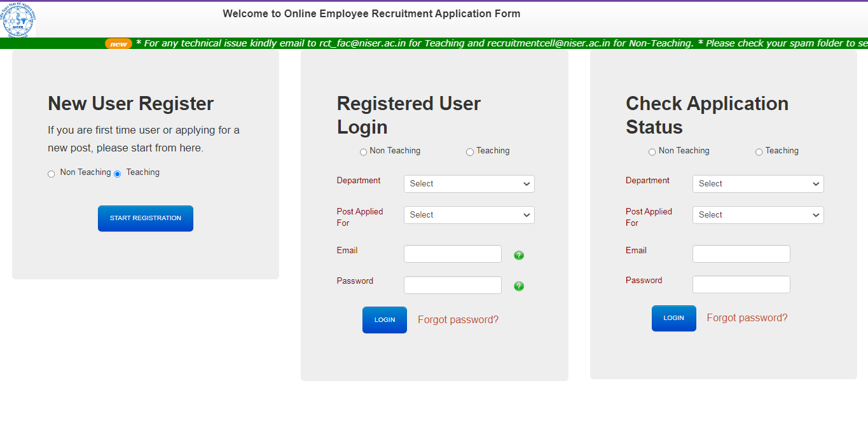The height and width of the screenshot is (432, 868).
Task: Expand Post Applied For in Application Status
Action: click(757, 215)
